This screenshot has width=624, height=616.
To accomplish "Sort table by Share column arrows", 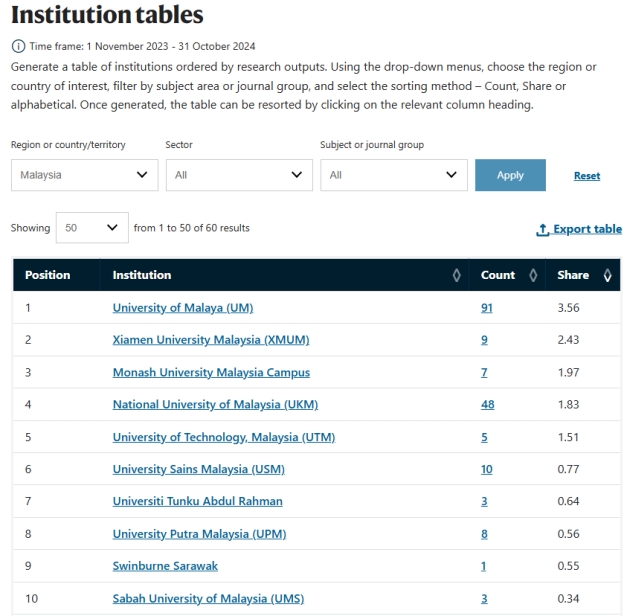I will pyautogui.click(x=607, y=275).
